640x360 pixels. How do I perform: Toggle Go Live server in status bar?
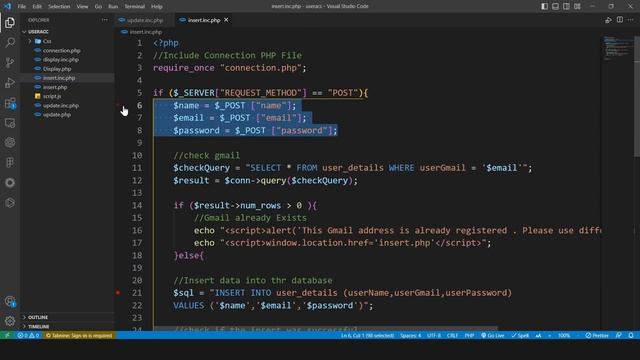[492, 336]
